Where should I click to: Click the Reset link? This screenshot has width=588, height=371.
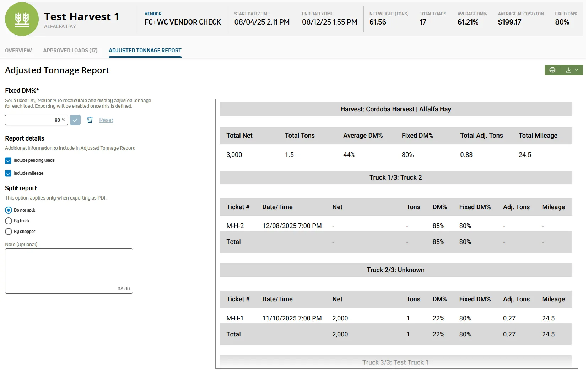[106, 120]
